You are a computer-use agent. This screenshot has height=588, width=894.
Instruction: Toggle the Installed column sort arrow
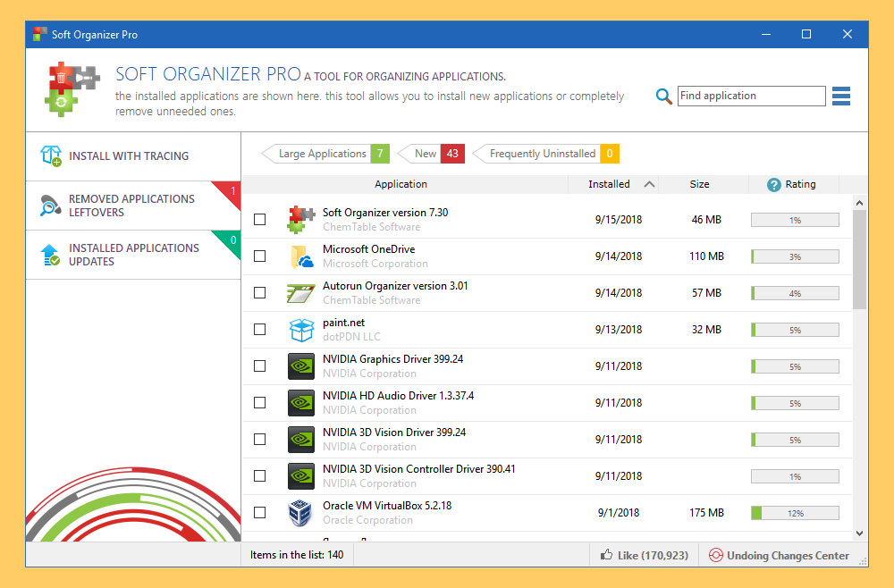649,184
